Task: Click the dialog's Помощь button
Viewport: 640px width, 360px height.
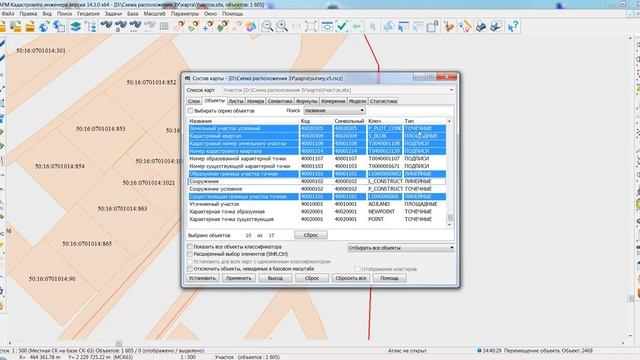Action: [389, 278]
